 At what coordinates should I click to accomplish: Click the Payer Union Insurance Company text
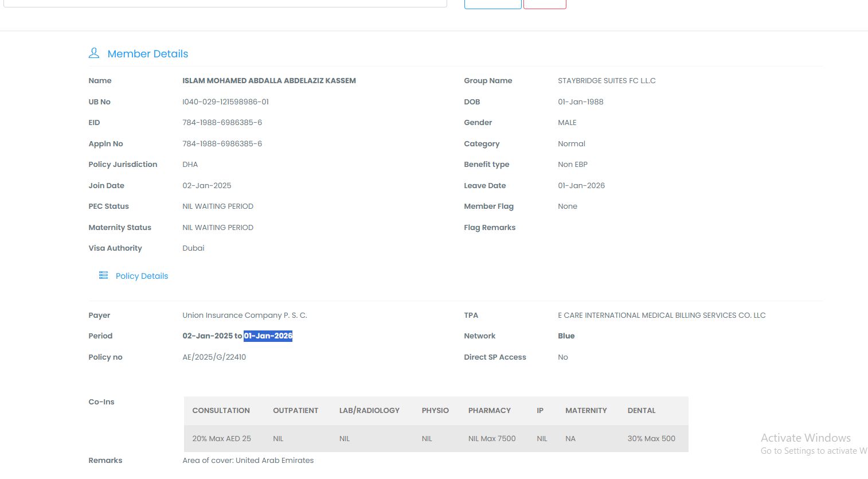click(244, 316)
